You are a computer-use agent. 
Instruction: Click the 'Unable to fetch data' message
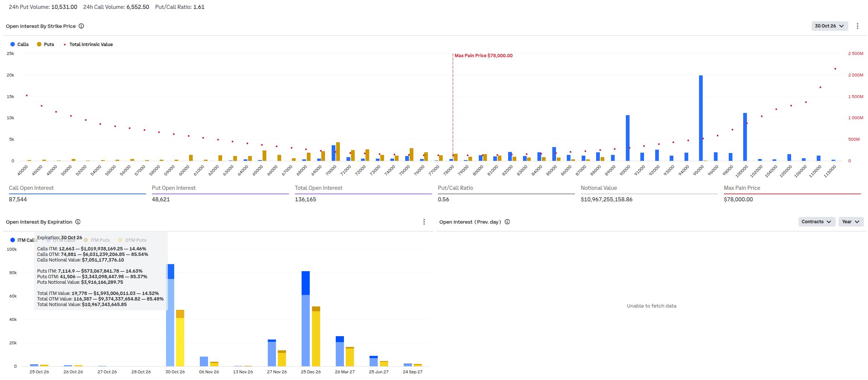click(x=651, y=306)
